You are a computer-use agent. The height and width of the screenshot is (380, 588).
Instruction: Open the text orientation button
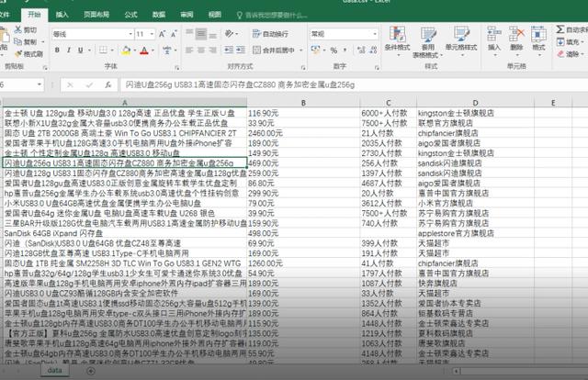pos(231,34)
